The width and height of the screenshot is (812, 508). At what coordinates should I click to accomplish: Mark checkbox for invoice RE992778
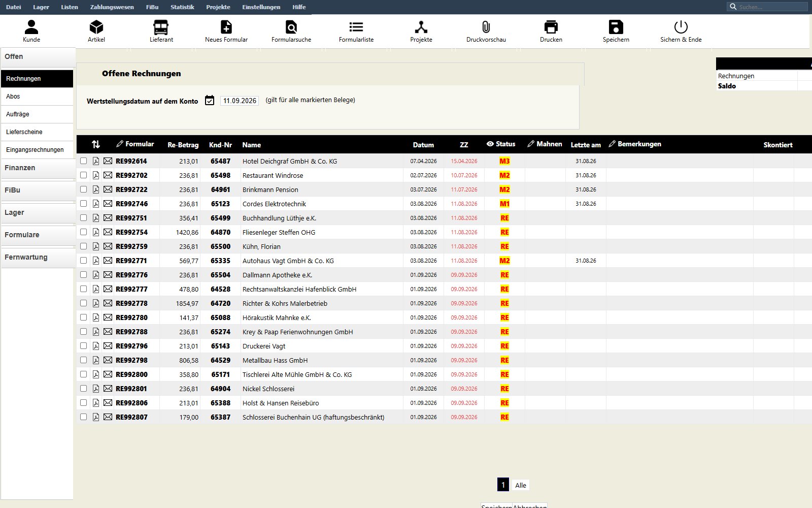tap(84, 303)
